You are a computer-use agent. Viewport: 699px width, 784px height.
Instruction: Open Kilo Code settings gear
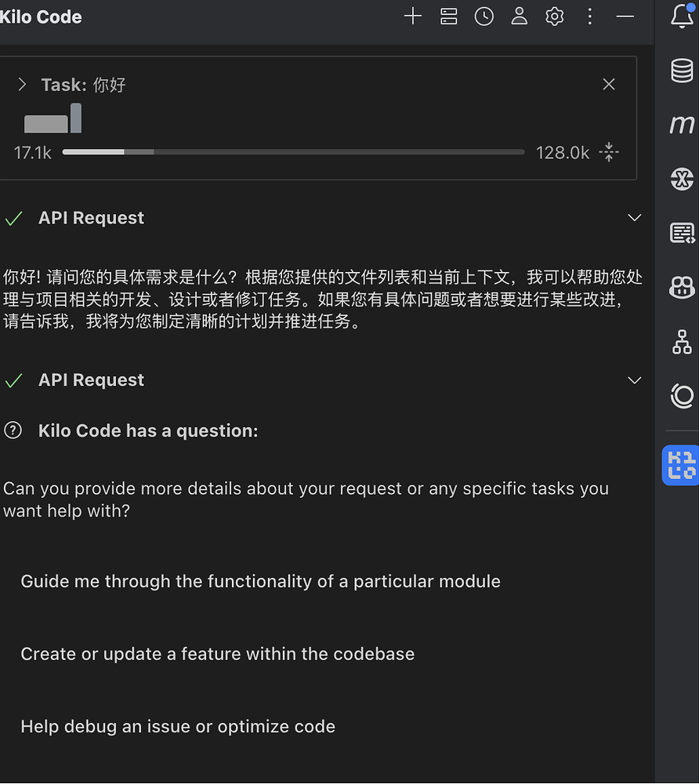tap(555, 16)
